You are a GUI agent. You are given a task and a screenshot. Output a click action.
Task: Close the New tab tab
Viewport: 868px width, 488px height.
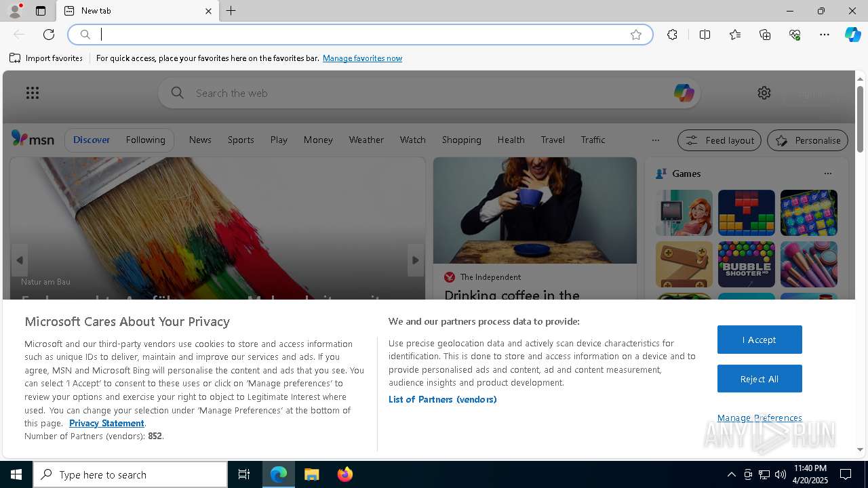pyautogui.click(x=208, y=11)
